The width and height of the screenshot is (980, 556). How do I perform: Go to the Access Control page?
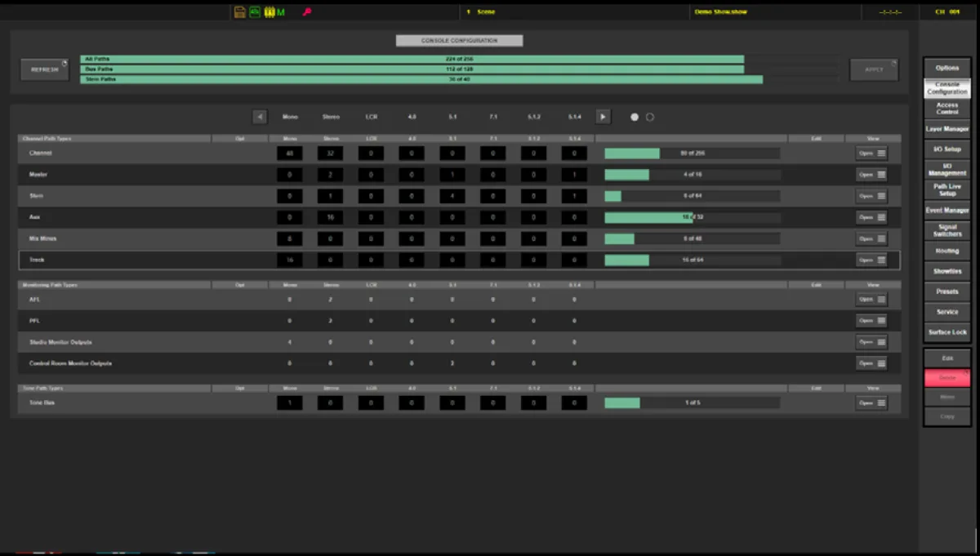(x=947, y=109)
